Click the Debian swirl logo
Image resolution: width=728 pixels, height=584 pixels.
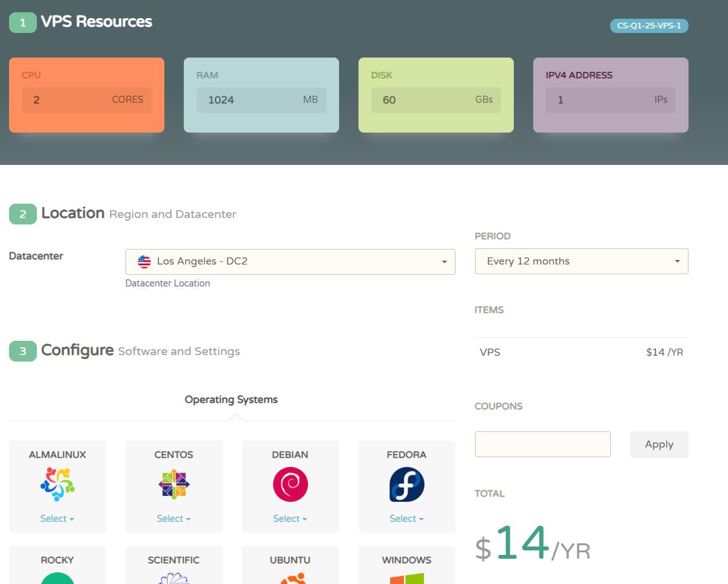point(290,484)
